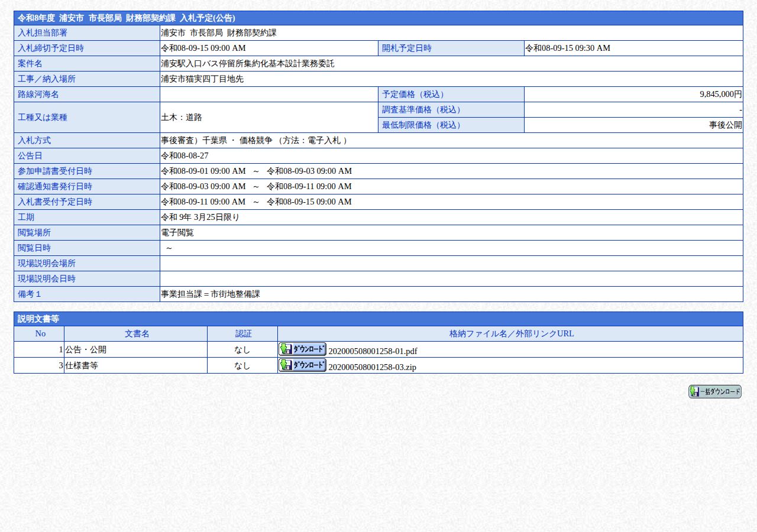The width and height of the screenshot is (757, 532).
Task: Click the 格納ファイル名／外部リンクURL column header
Action: tap(510, 333)
